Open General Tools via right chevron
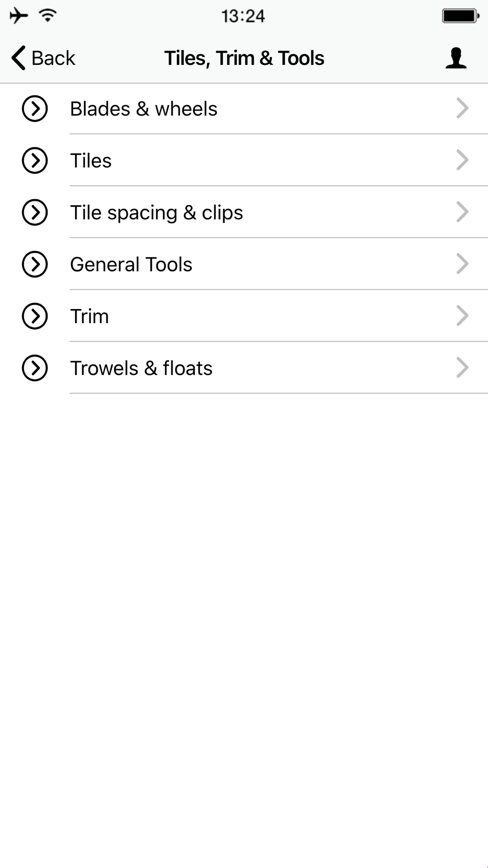Viewport: 488px width, 868px height. 462,264
